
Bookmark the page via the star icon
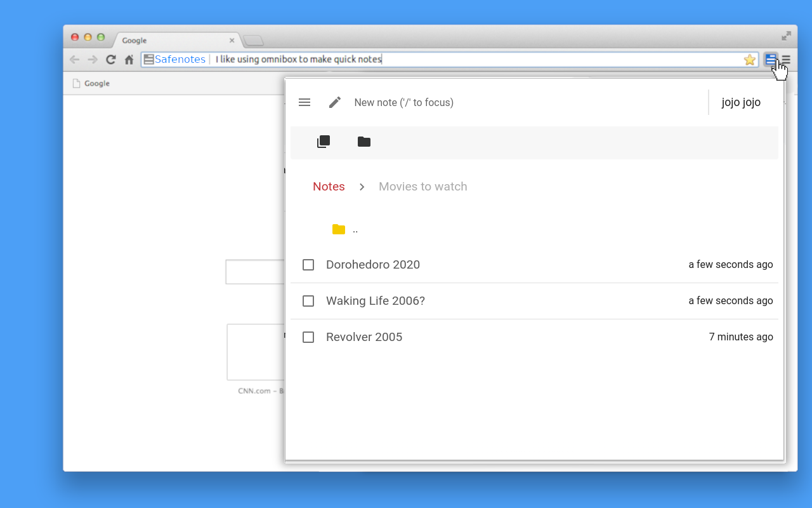(x=750, y=59)
